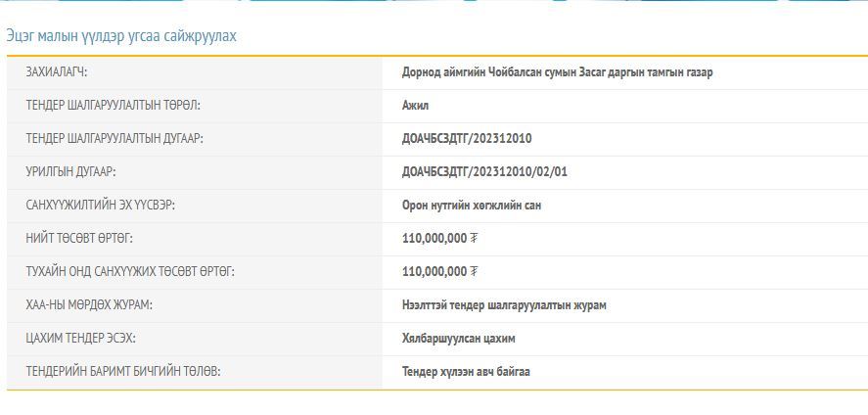Select invitation number ДОАЧБСЗДТГ/202312010/02/01
Image resolution: width=868 pixels, height=415 pixels.
484,172
